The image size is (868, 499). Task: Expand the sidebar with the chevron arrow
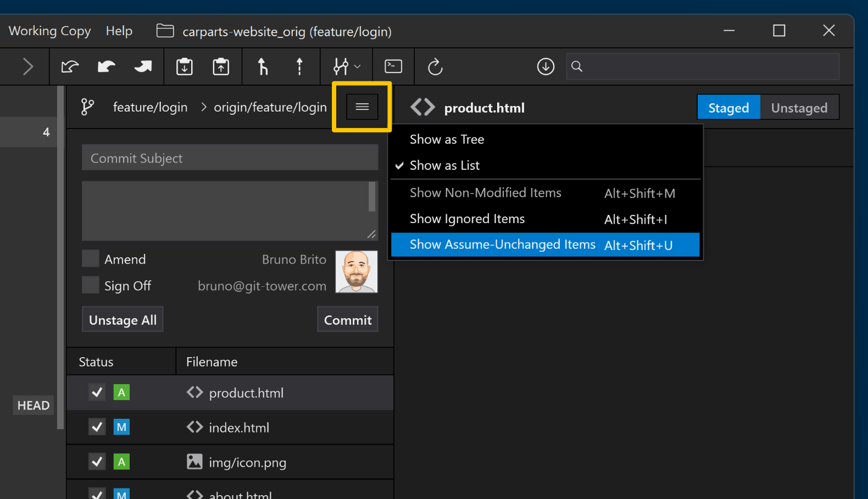click(x=27, y=66)
